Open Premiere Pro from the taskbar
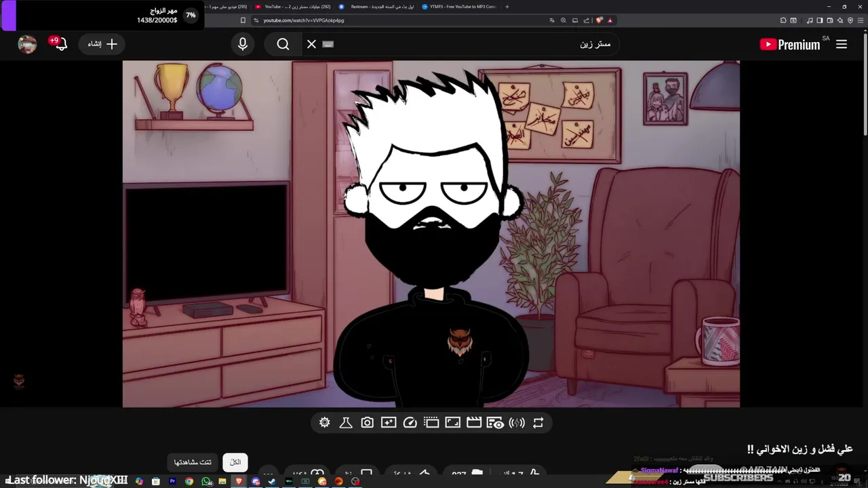 coord(172,481)
